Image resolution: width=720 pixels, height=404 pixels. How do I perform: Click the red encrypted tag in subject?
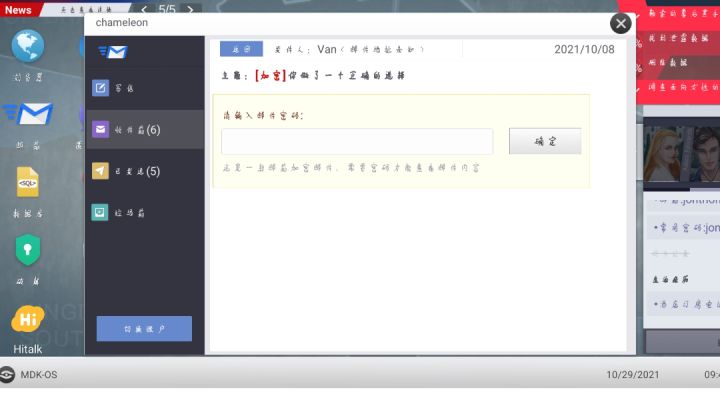click(x=270, y=75)
